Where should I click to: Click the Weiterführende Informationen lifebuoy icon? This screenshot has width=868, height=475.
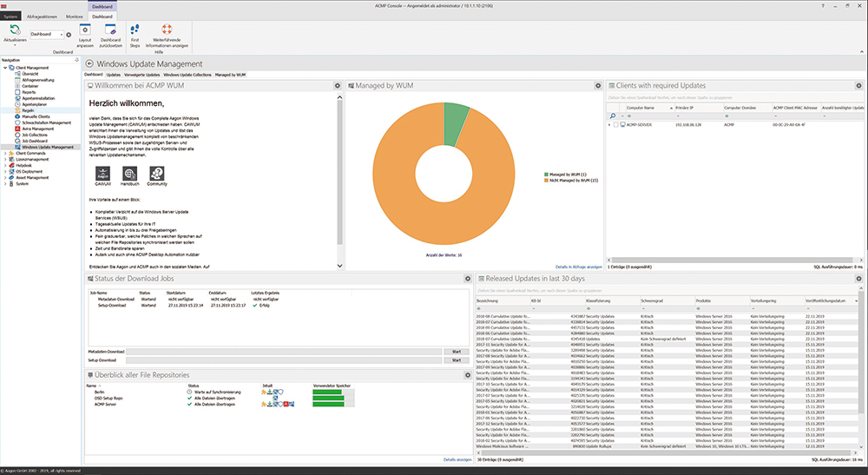[x=167, y=30]
